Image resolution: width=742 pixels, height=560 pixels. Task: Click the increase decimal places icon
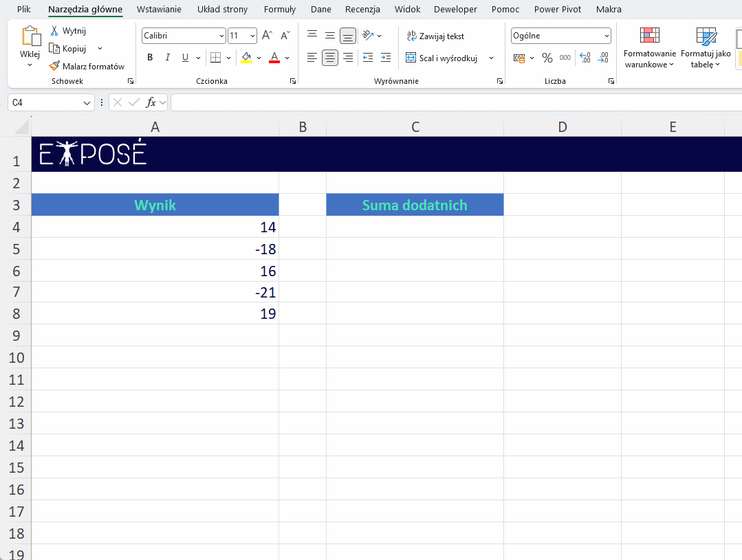[585, 58]
